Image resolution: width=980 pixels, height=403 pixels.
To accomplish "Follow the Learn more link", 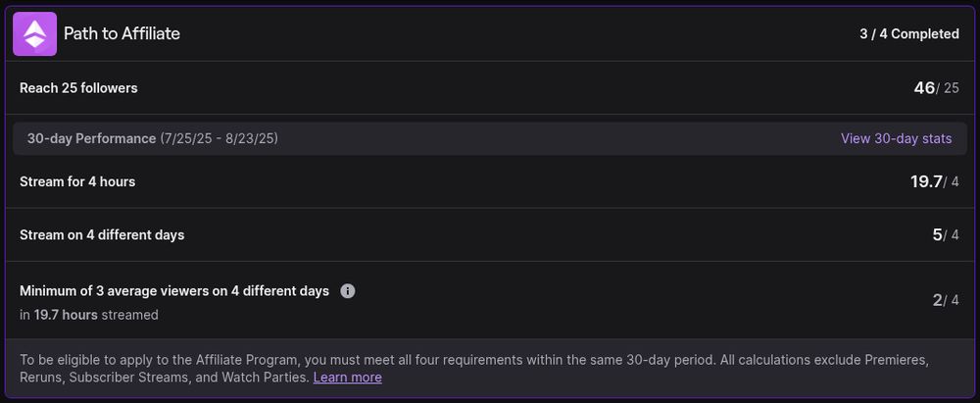I will coord(347,378).
